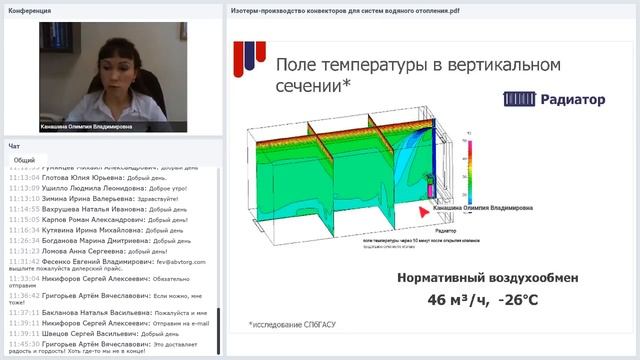Screen dimensions: 640x360
Task: Click email fev@abvtorg.com in Фесенко message
Action: 181,262
